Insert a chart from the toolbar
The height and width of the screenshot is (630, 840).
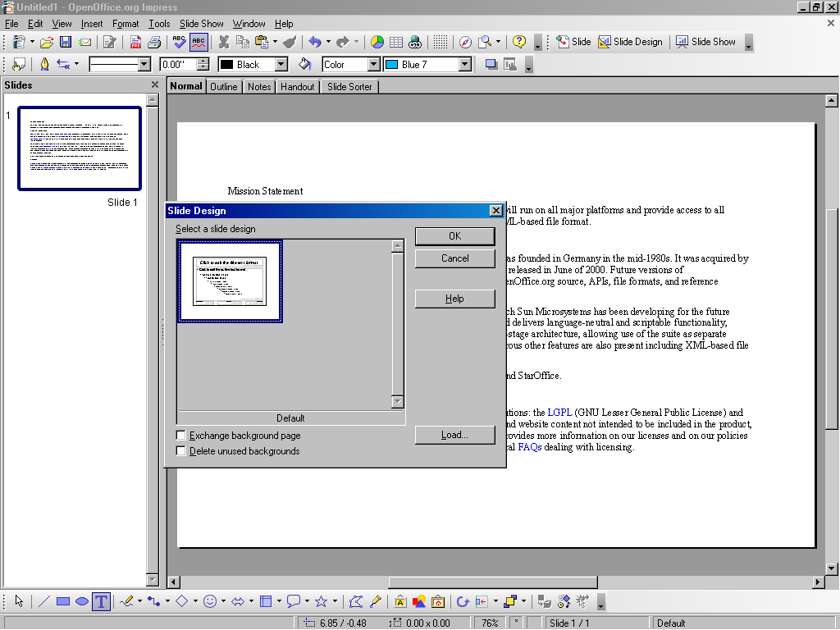point(377,42)
